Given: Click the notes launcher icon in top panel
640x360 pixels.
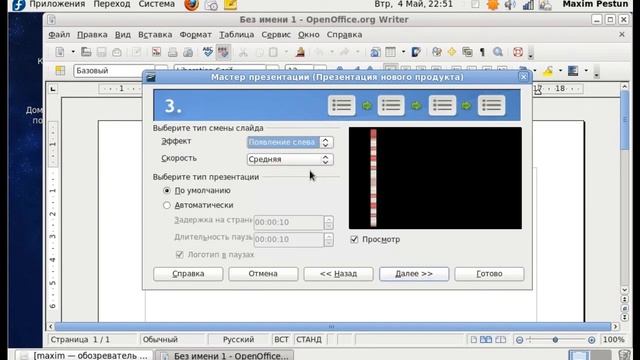Looking at the screenshot, I should [230, 5].
